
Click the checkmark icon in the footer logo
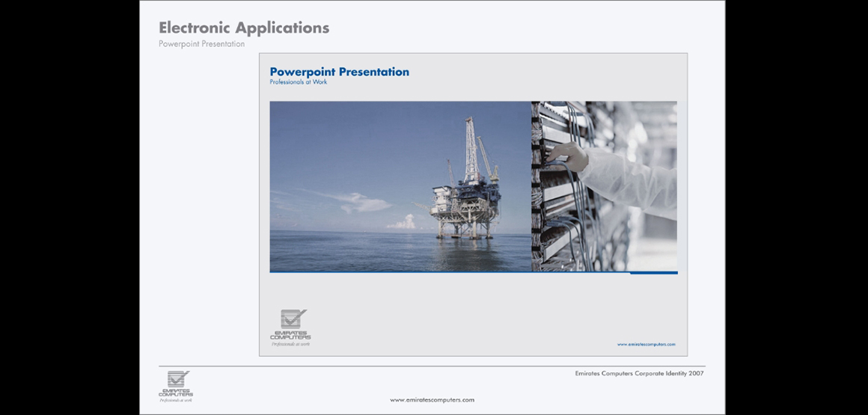pyautogui.click(x=178, y=379)
